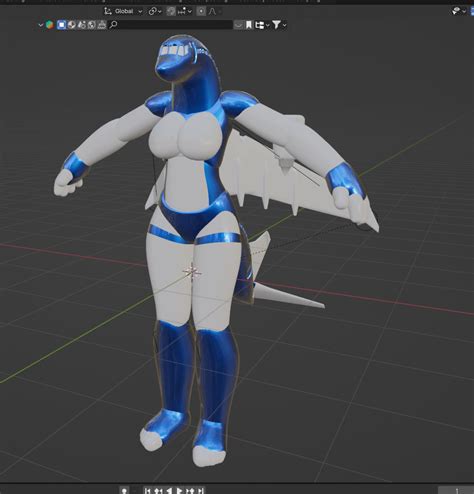Toggle the auto keying record button
Viewport: 474px width, 494px height.
pyautogui.click(x=124, y=490)
